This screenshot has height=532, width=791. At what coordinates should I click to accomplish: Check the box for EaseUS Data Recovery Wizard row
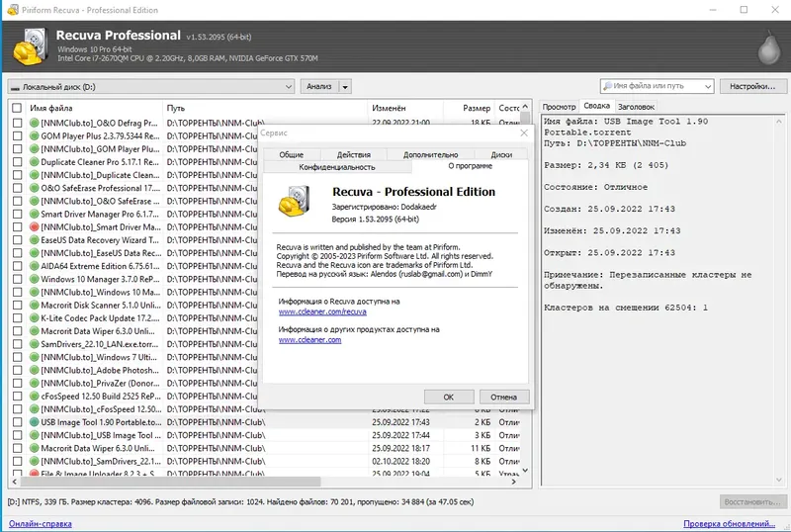(x=17, y=240)
